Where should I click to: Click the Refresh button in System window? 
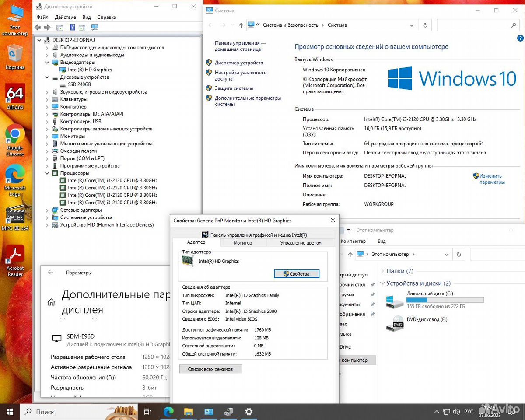[425, 25]
